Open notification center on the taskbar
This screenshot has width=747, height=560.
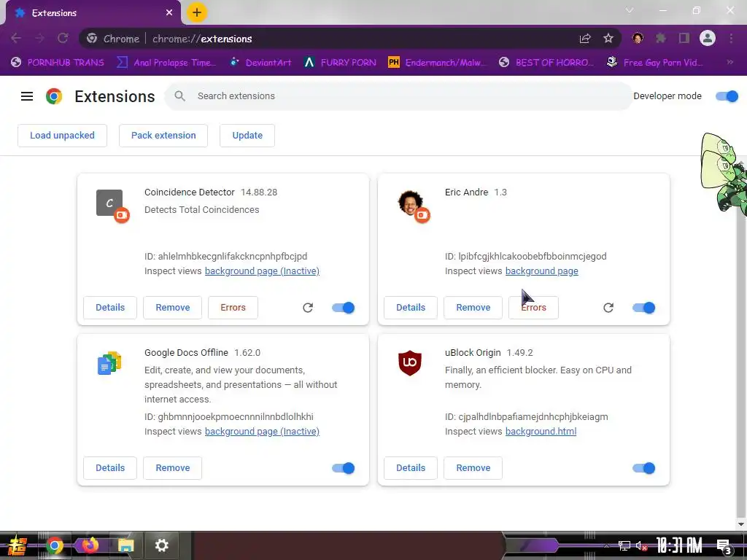tap(724, 547)
